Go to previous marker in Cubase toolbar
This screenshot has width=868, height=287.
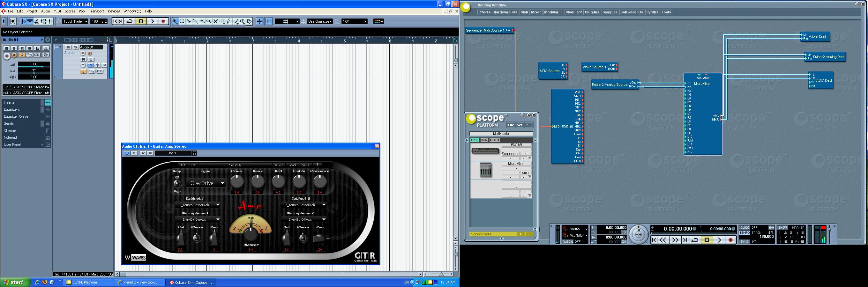click(115, 21)
